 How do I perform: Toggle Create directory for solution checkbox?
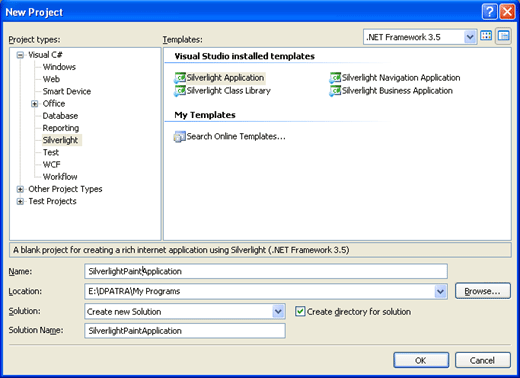point(300,311)
